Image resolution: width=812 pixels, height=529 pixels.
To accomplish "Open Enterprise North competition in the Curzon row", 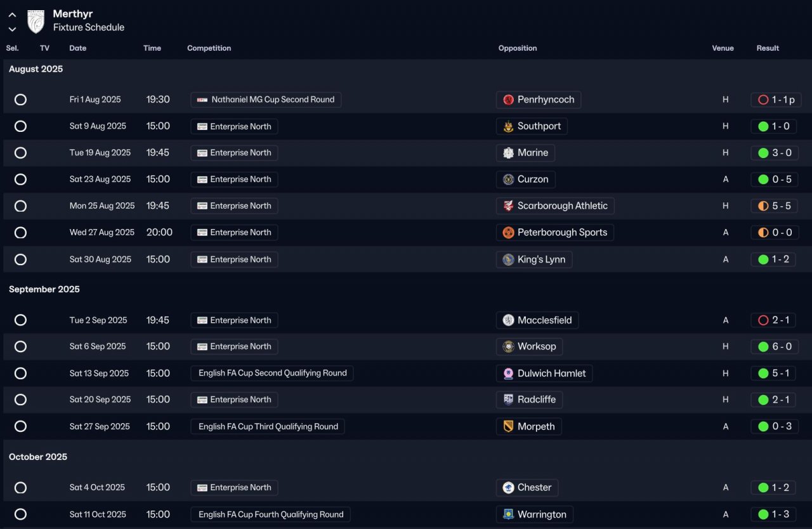I will click(x=234, y=180).
